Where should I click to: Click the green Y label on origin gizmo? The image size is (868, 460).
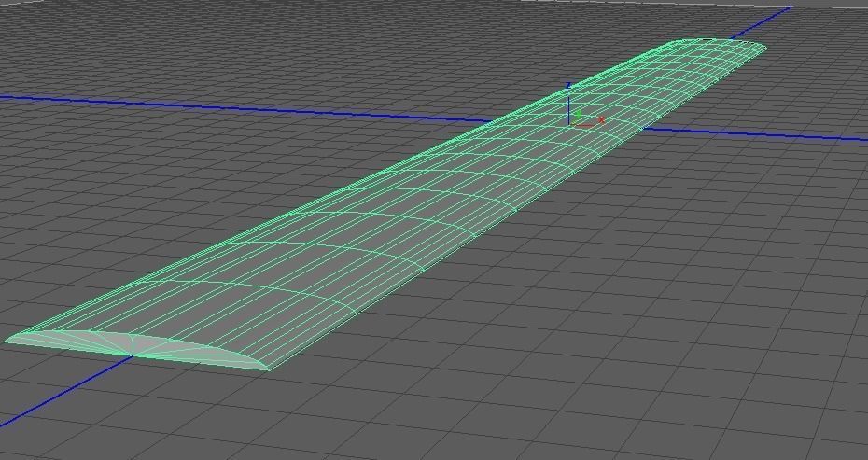pyautogui.click(x=579, y=115)
